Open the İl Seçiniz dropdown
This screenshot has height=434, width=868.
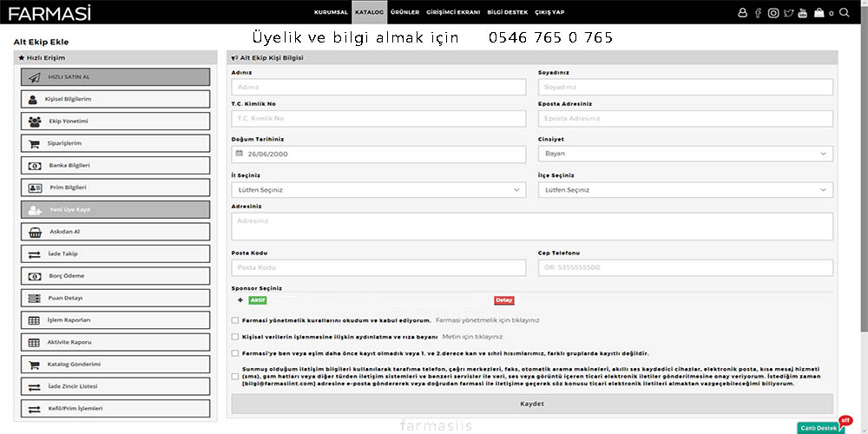[x=378, y=190]
